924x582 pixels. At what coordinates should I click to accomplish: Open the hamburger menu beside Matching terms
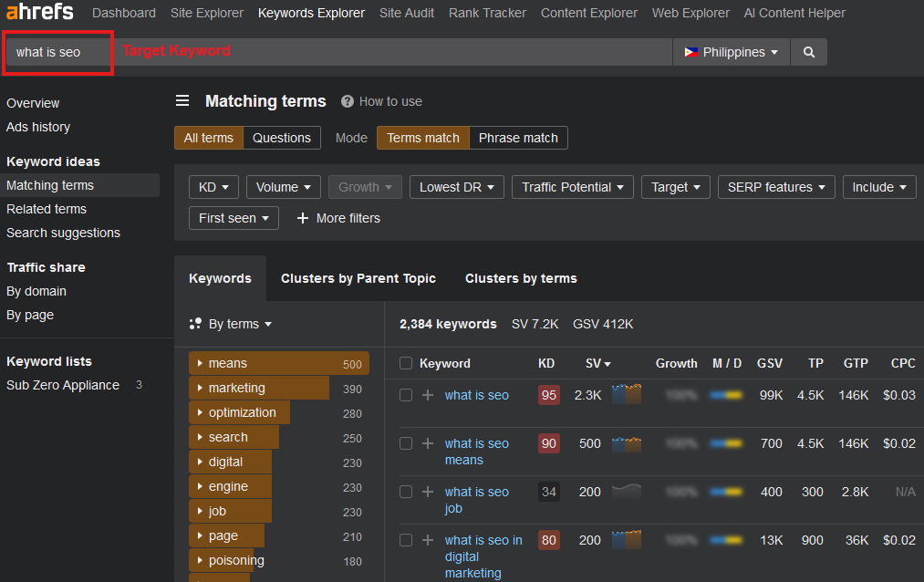coord(182,101)
